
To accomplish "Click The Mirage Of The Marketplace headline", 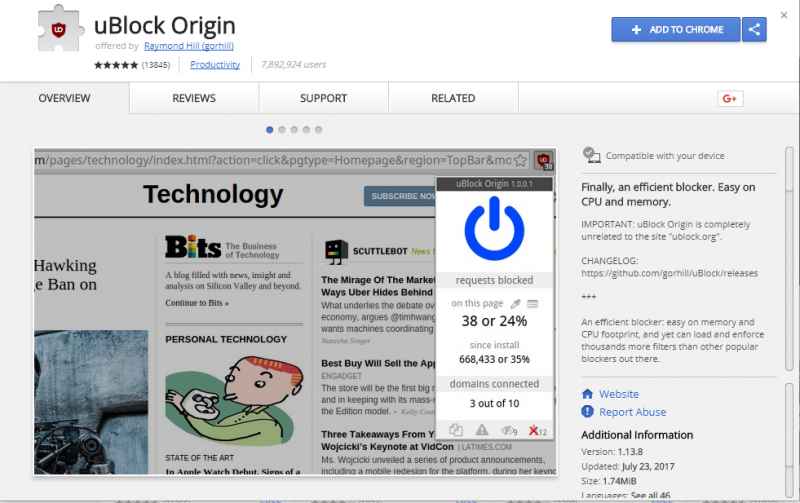I will pos(379,286).
